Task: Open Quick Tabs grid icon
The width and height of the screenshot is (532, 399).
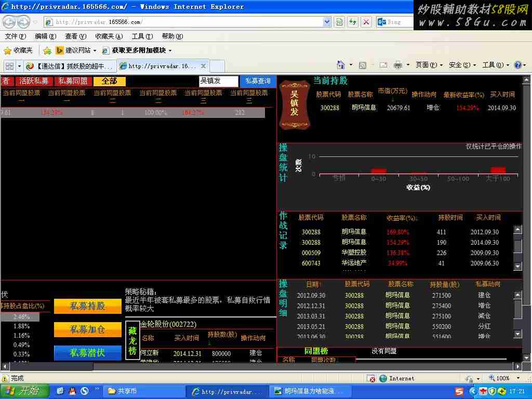Action: pos(9,66)
